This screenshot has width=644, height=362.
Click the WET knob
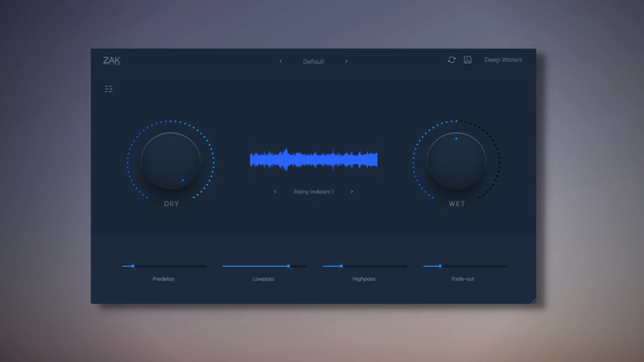click(456, 161)
